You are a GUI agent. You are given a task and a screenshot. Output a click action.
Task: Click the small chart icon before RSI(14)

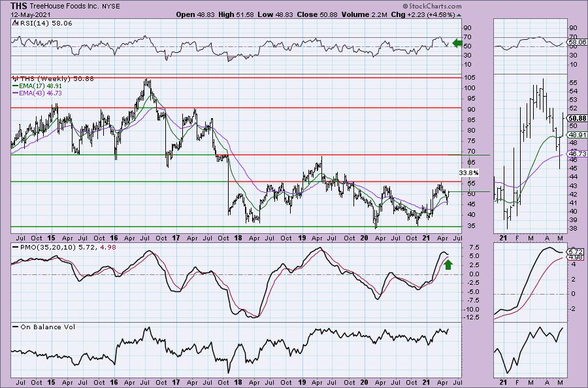pos(14,23)
